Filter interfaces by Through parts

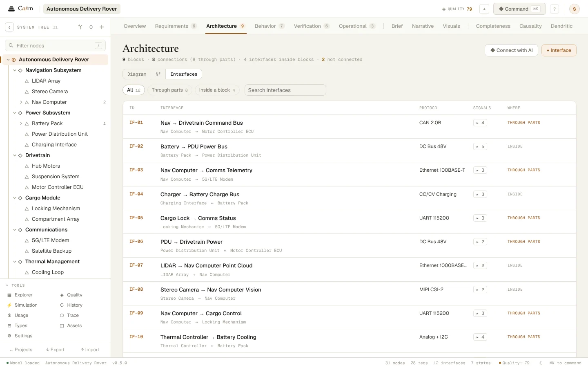pos(169,90)
